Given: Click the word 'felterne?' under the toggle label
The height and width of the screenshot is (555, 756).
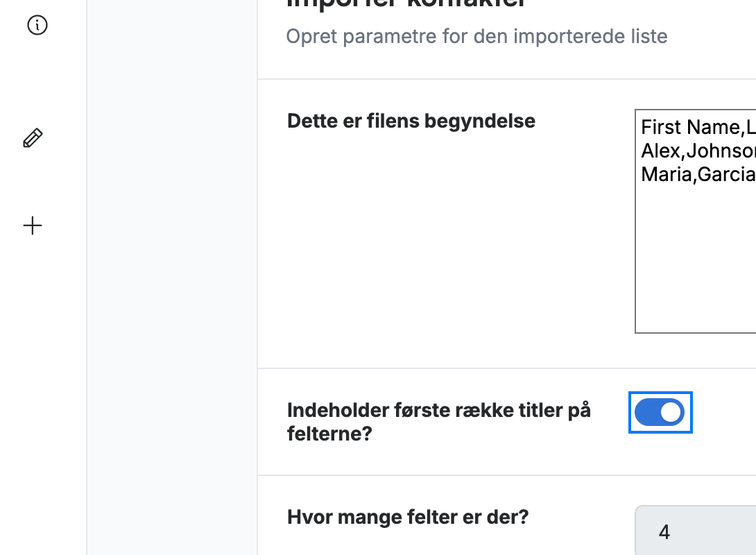Looking at the screenshot, I should point(329,434).
